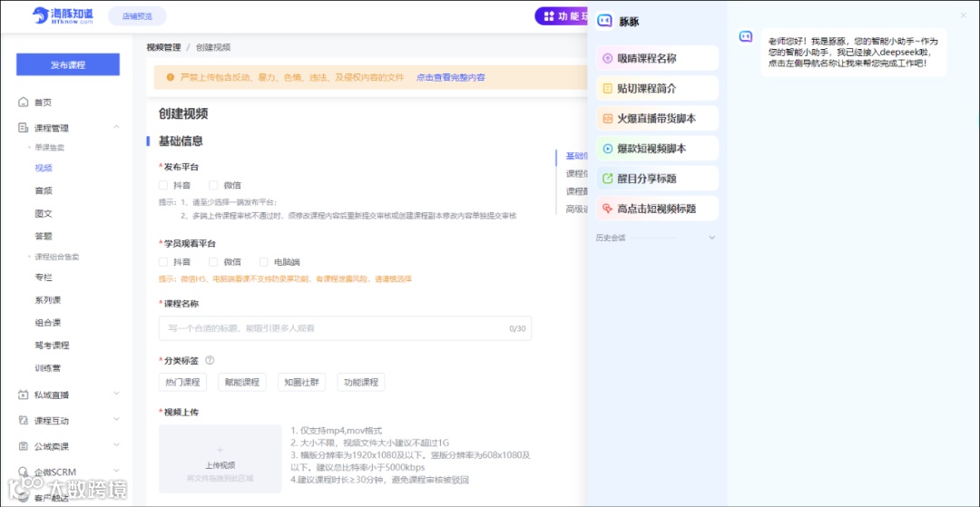
Task: Select the 热门课程 tag
Action: [182, 382]
